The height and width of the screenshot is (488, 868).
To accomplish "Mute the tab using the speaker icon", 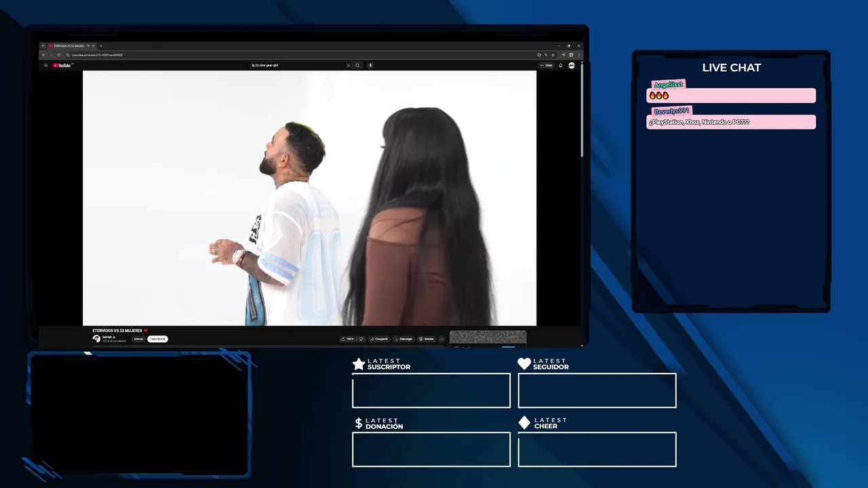I will point(88,45).
